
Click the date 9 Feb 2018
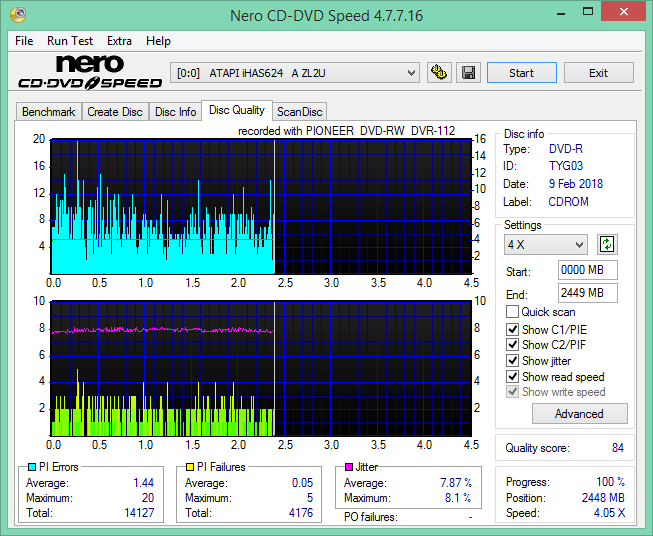coord(576,184)
